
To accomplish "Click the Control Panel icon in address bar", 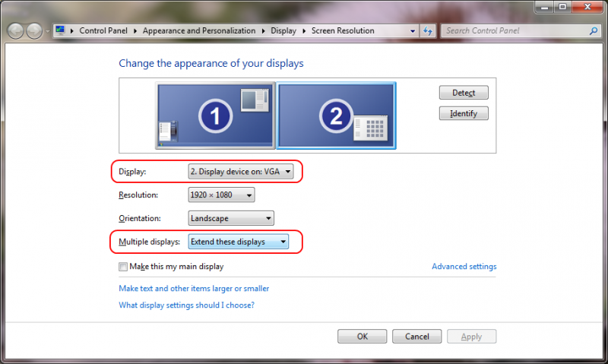I will 60,30.
